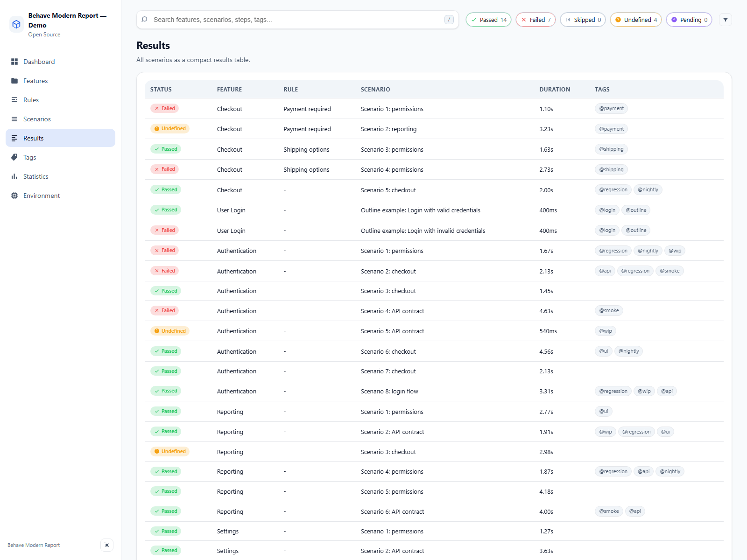Toggle the Pending 0 filter chip
The height and width of the screenshot is (560, 747).
click(x=689, y=20)
